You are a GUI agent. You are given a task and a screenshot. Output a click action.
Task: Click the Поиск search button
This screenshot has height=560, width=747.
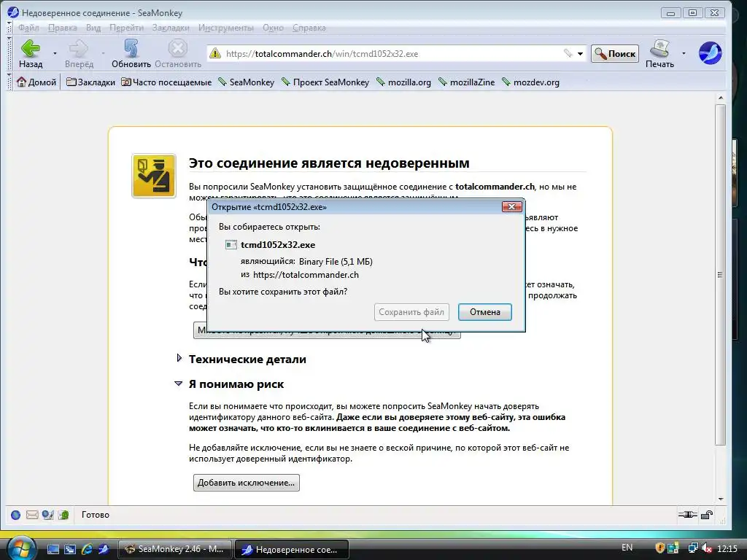click(x=614, y=54)
